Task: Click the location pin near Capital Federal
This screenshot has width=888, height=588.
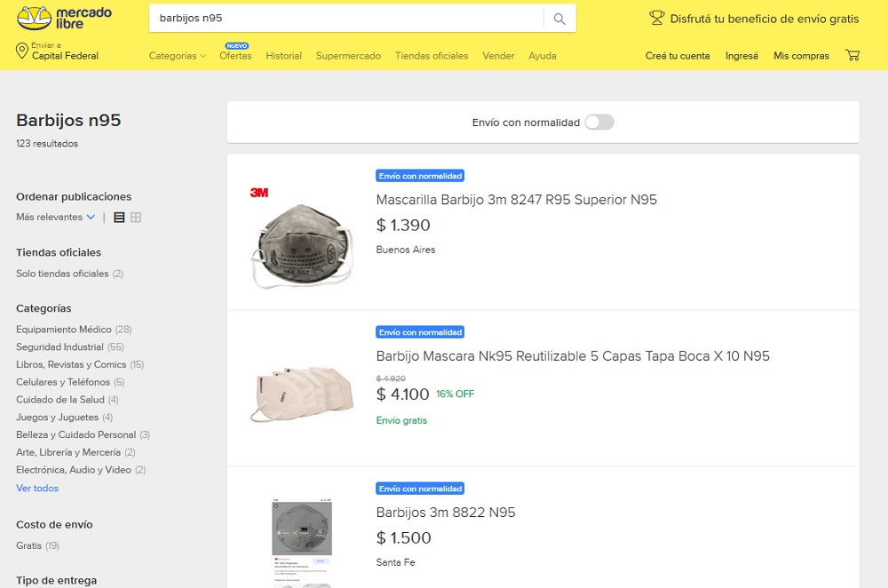Action: pos(24,52)
